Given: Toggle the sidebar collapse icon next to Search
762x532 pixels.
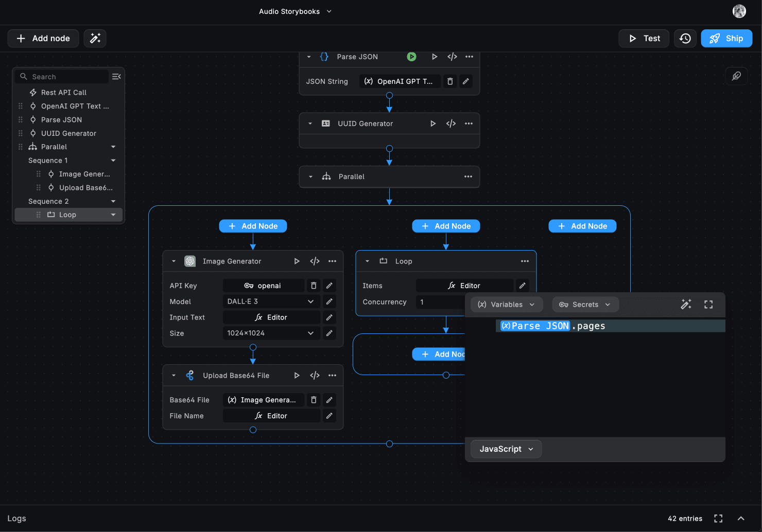Looking at the screenshot, I should coord(116,77).
